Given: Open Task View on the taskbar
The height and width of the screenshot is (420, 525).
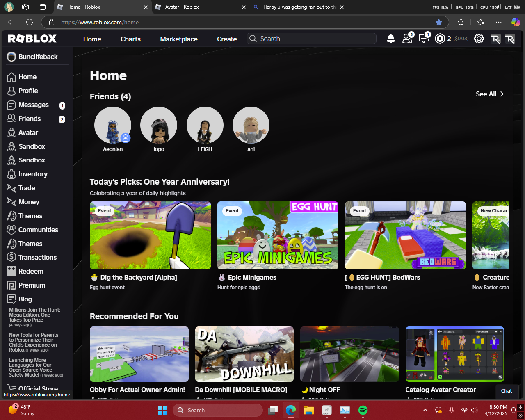Looking at the screenshot, I should coord(273,410).
